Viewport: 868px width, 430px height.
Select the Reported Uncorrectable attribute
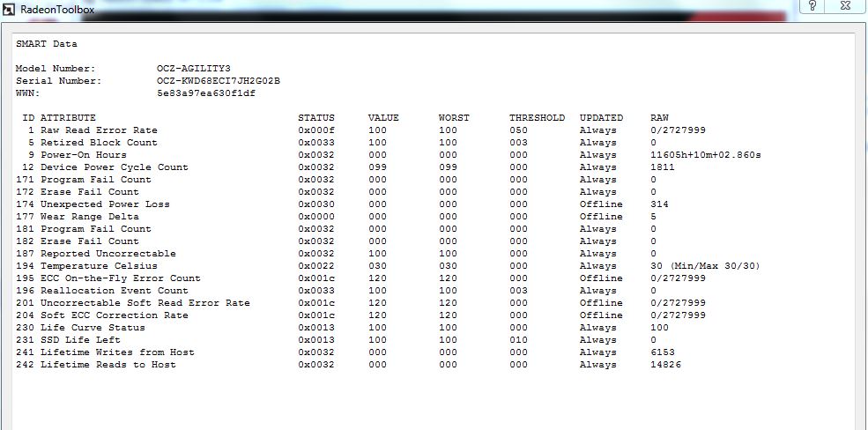tap(108, 254)
